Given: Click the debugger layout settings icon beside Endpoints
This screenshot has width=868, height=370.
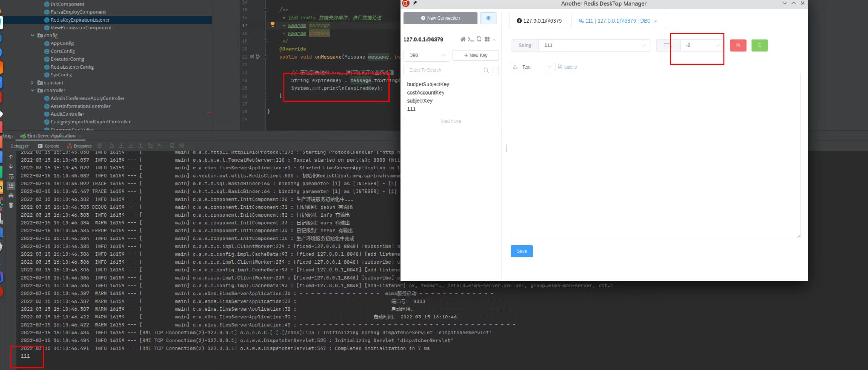Looking at the screenshot, I should click(x=99, y=146).
